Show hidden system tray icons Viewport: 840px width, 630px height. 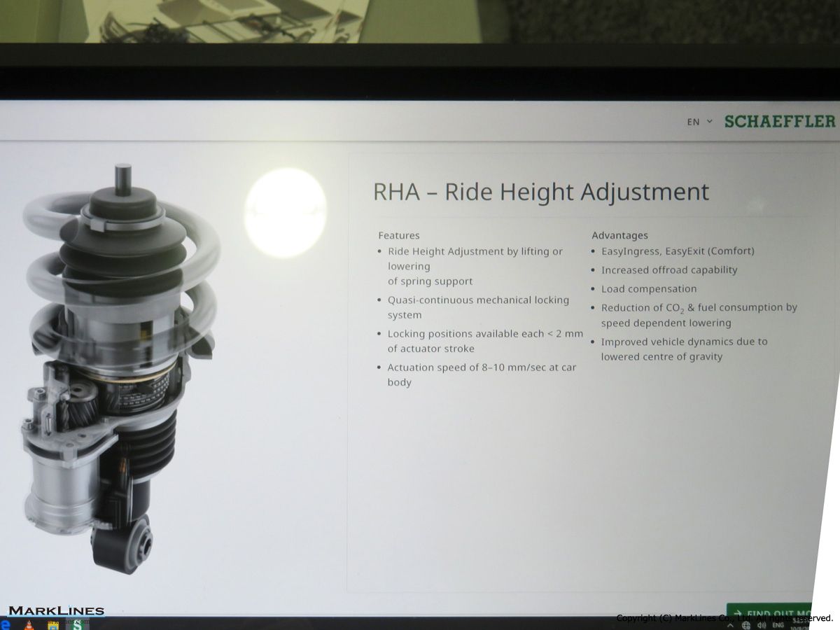pyautogui.click(x=730, y=625)
